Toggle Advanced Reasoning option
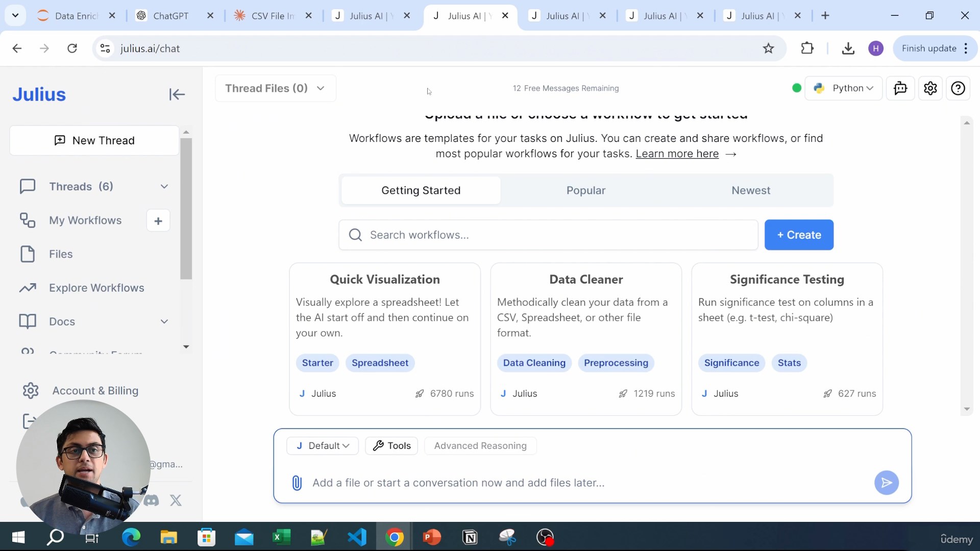980x551 pixels. point(480,446)
